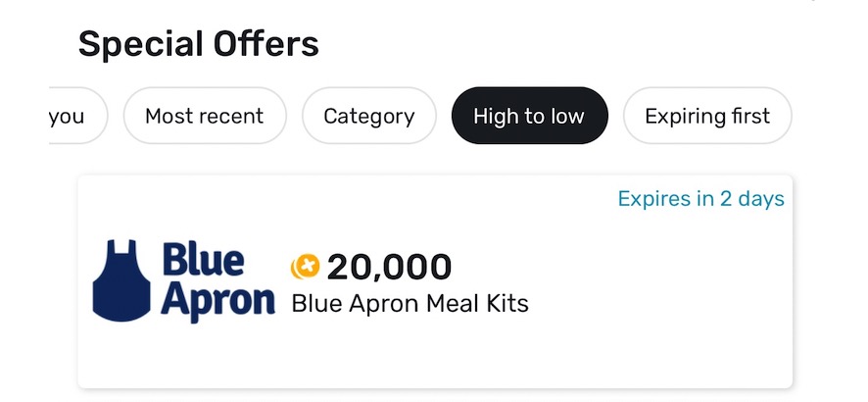Click the gold coin points icon
Image resolution: width=868 pixels, height=402 pixels.
click(306, 266)
